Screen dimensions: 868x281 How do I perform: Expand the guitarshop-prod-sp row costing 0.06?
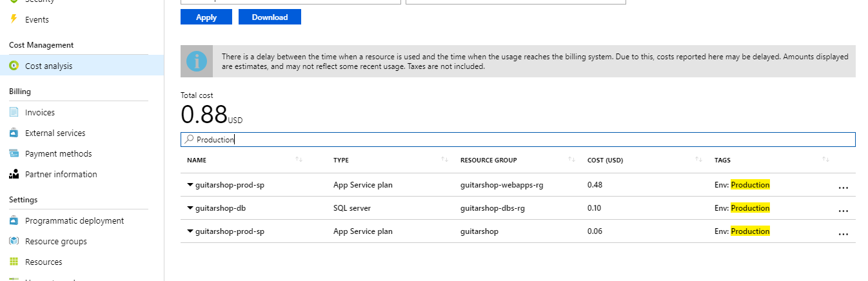coord(190,231)
